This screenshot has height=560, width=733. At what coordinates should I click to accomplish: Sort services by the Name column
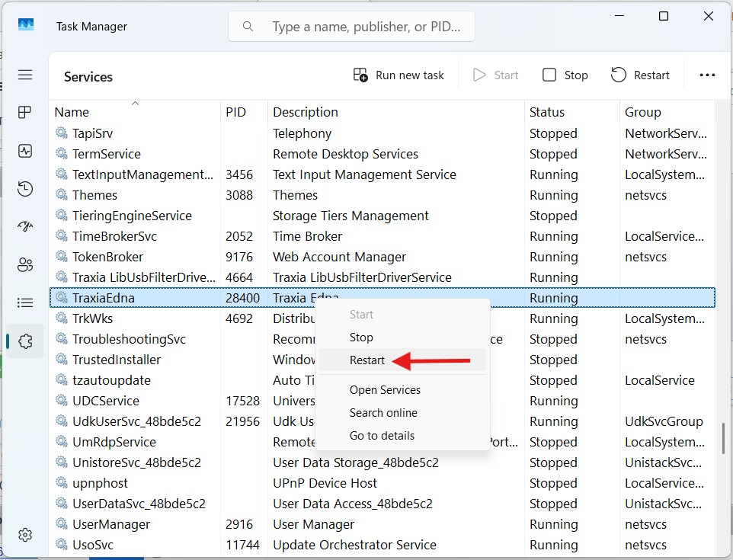point(72,112)
